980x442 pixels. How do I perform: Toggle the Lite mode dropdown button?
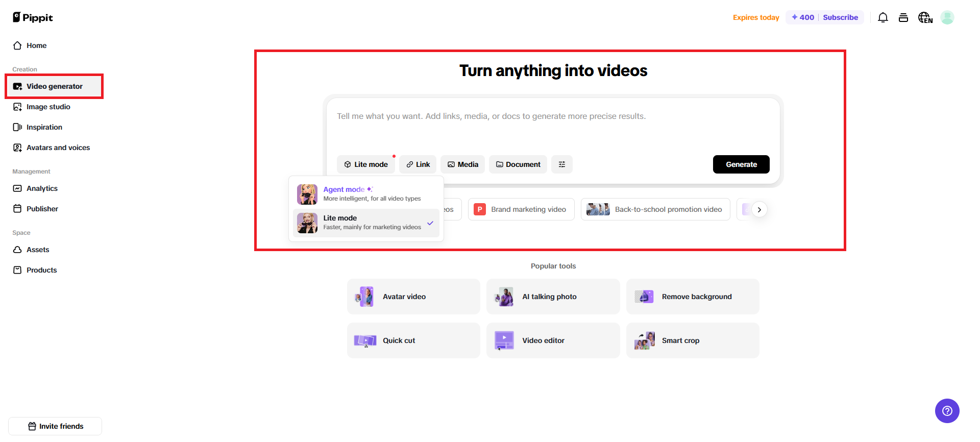pos(365,164)
